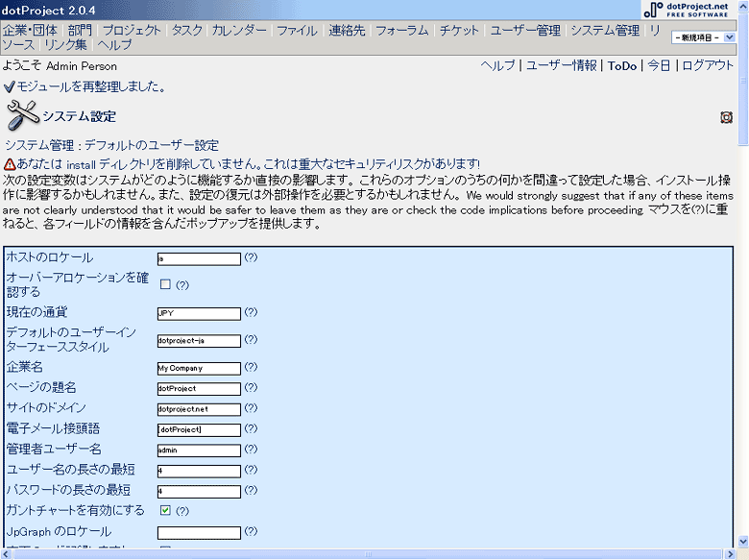Open the システム管理 menu item
This screenshot has width=749, height=560.
click(605, 30)
